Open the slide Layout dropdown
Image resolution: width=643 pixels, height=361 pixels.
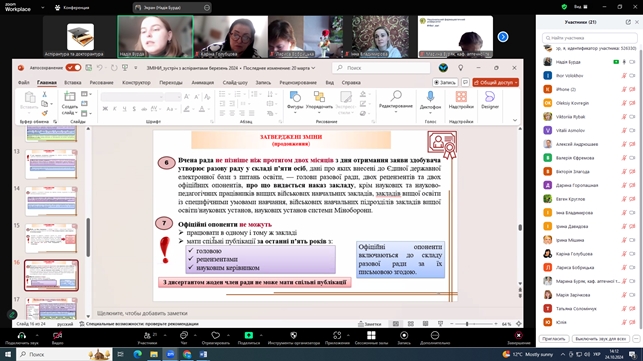(86, 94)
